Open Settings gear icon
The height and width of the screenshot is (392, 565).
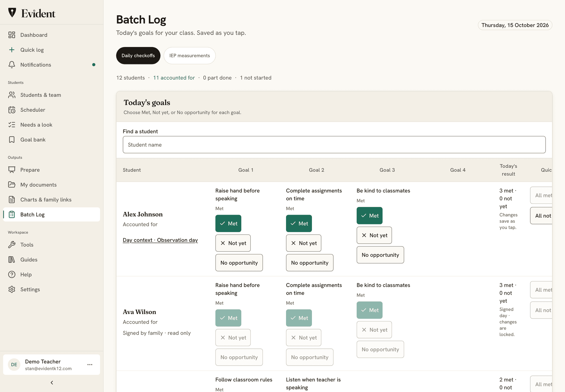12,289
